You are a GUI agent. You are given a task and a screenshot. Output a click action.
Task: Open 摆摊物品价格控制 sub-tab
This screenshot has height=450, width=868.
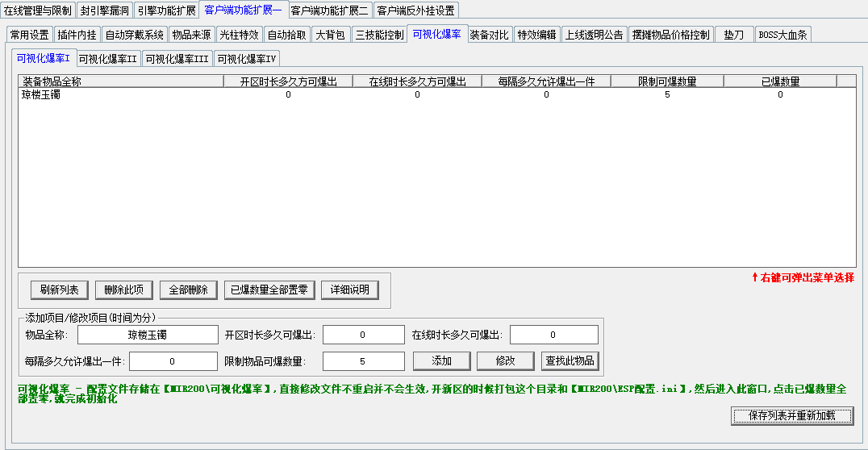671,35
